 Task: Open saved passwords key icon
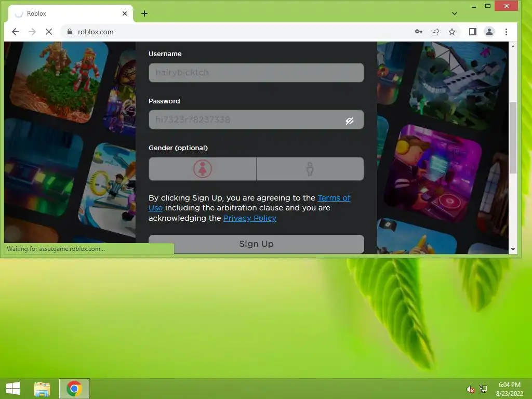[x=419, y=32]
